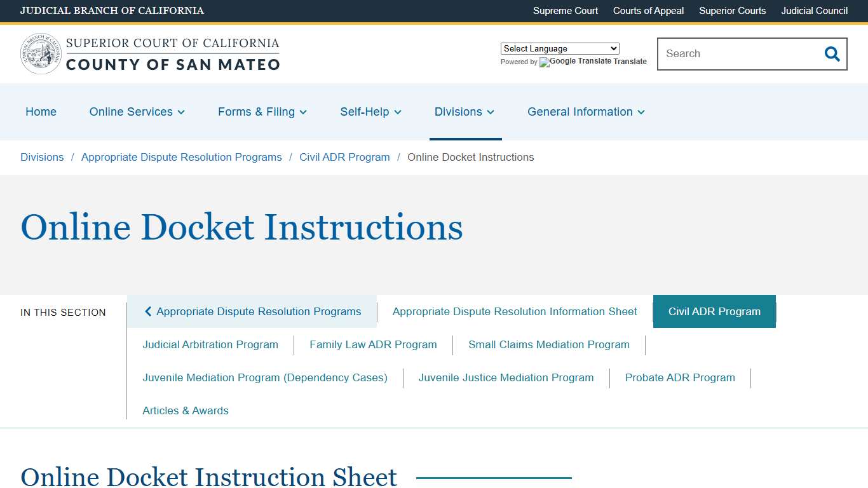Visit the Articles & Awards page
The height and width of the screenshot is (488, 868).
click(x=185, y=410)
